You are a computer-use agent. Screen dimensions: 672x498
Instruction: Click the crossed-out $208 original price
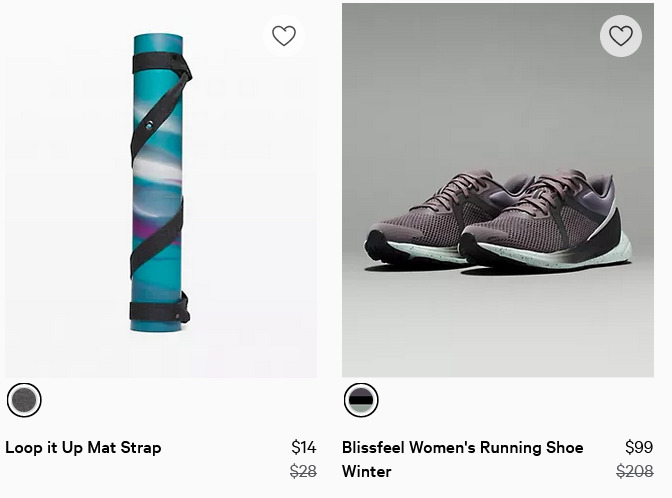635,471
